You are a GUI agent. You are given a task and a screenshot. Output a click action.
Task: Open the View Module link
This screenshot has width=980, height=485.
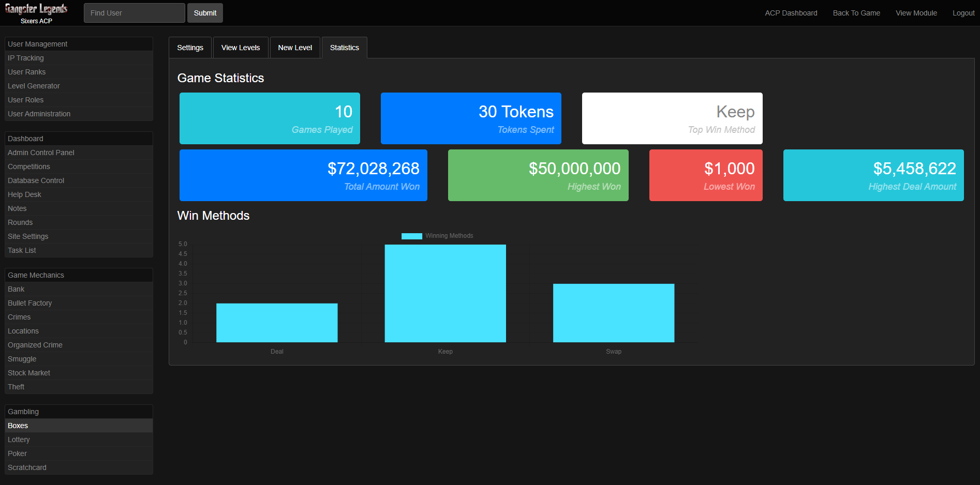tap(916, 13)
